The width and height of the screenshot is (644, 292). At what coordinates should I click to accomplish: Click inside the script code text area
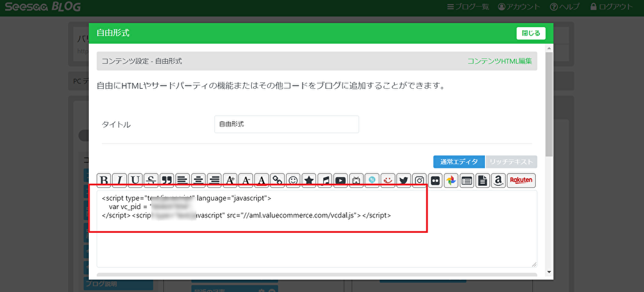coord(317,229)
